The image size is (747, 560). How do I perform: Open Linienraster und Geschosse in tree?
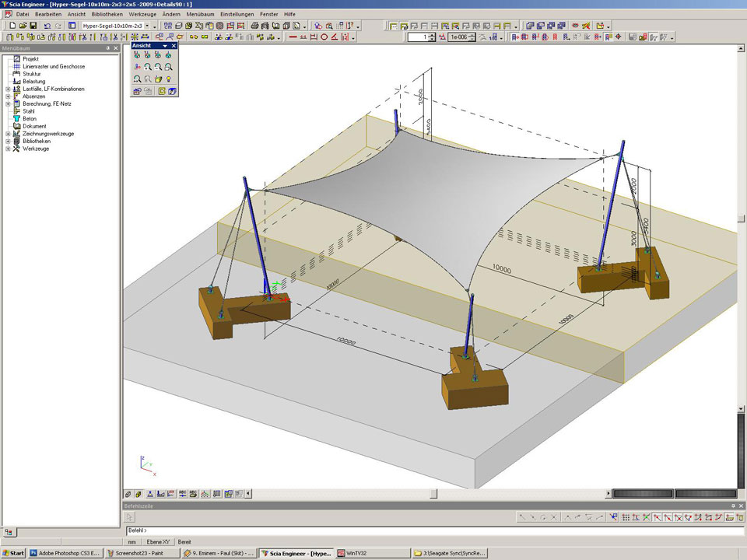[x=54, y=67]
